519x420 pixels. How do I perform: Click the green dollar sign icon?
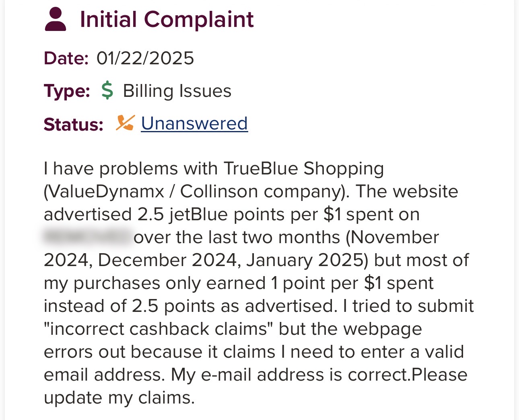pyautogui.click(x=107, y=90)
